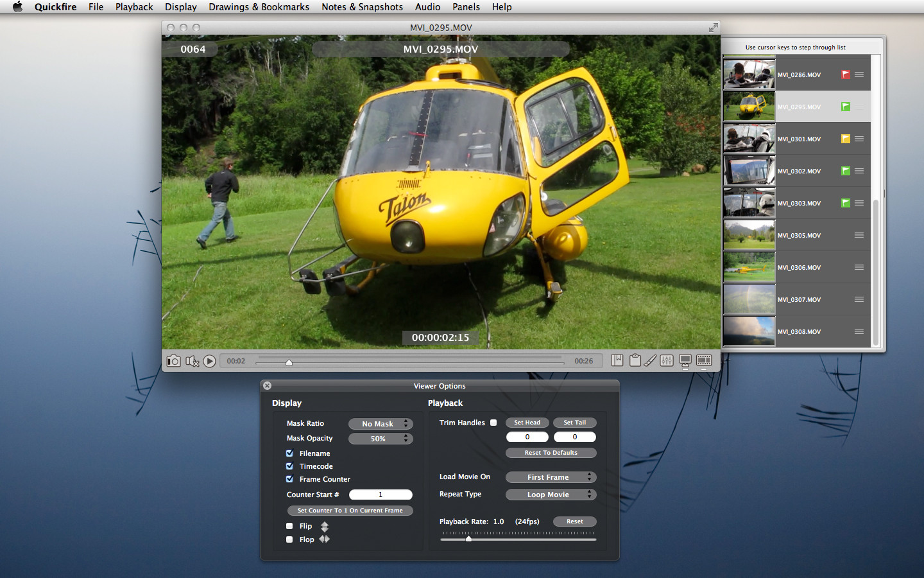Select the drawing brush tool
Viewport: 924px width, 578px height.
[650, 360]
